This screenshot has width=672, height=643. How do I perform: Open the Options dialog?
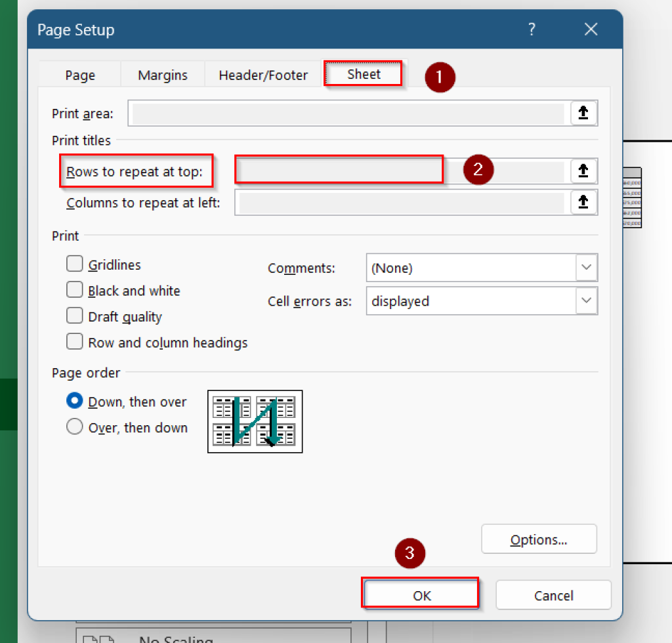click(539, 539)
